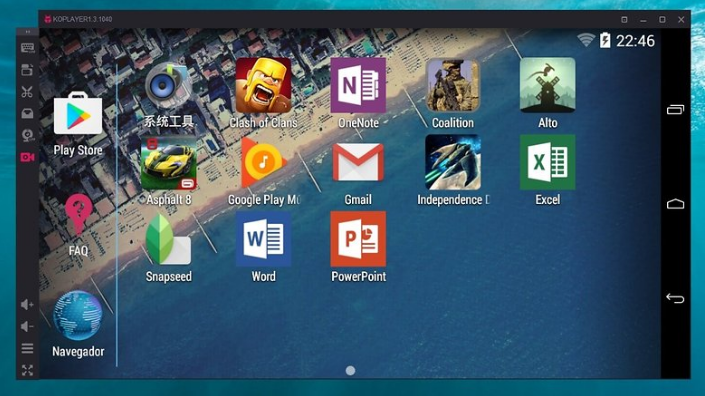Click the home screen page indicator dot
705x396 pixels.
350,370
